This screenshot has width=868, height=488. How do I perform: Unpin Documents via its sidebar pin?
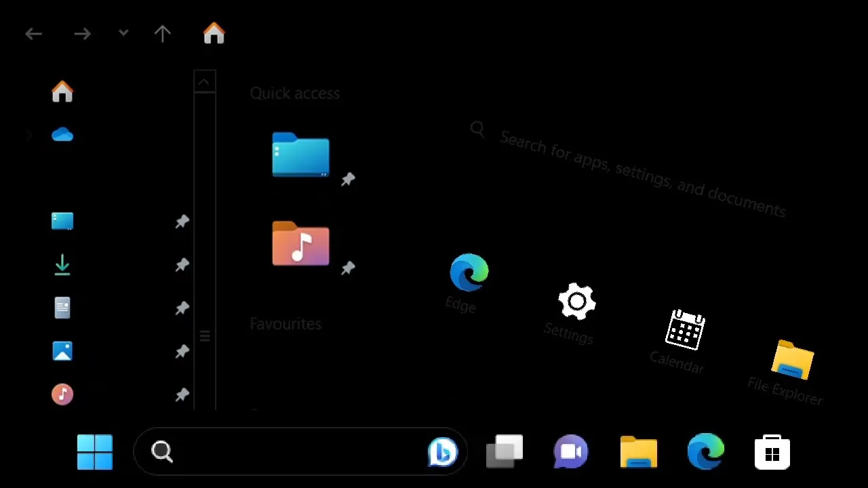182,308
